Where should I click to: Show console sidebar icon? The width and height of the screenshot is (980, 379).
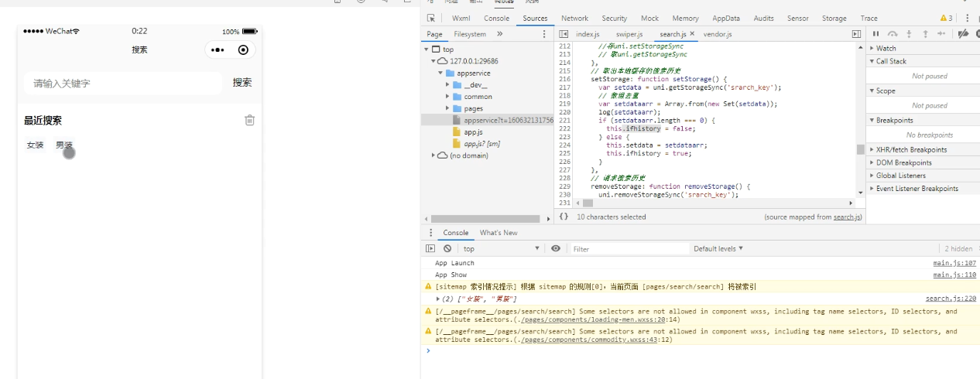[431, 248]
